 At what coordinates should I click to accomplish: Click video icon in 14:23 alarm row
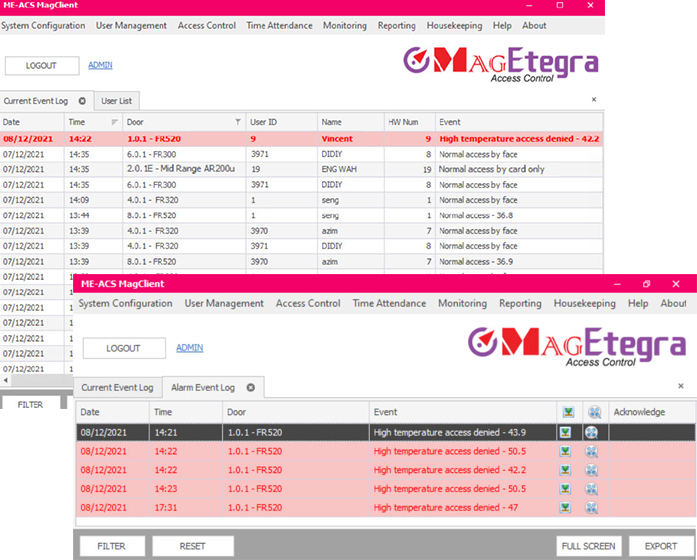point(591,489)
